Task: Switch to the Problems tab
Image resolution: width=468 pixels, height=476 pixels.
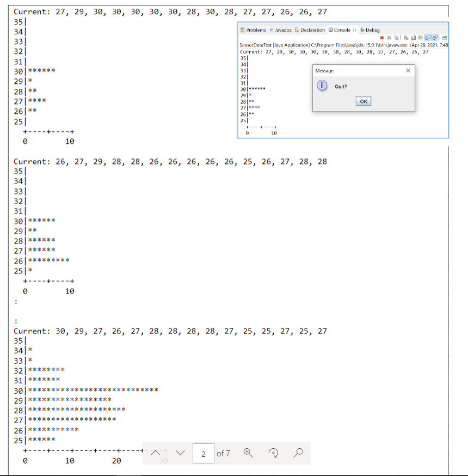Action: coord(255,30)
